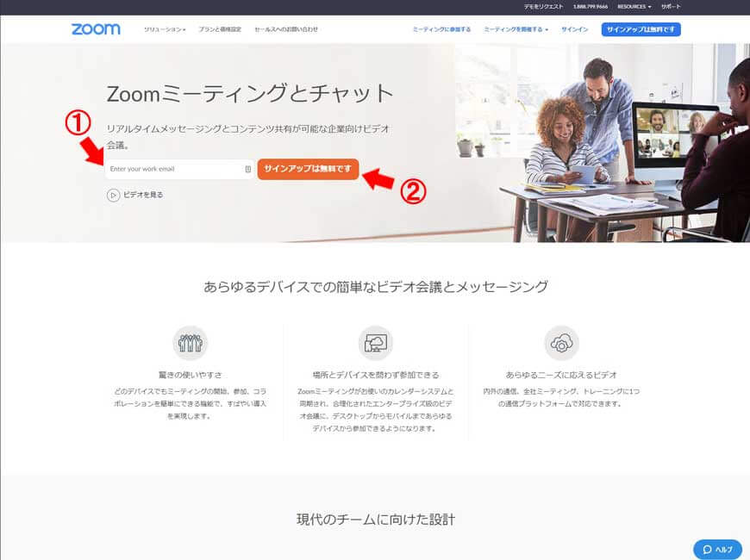Image resolution: width=750 pixels, height=560 pixels.
Task: Click heading あらゆるデバイスでの簡単なビデオ会議とメッセージング
Action: 376,286
